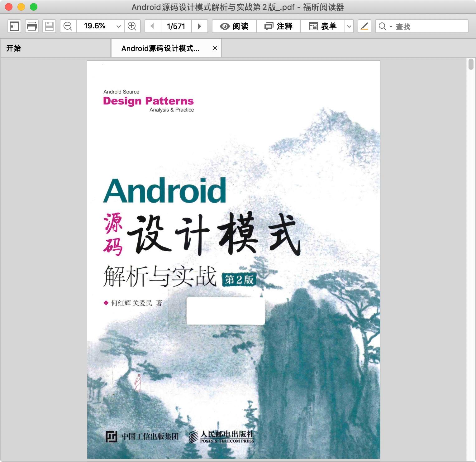Go to the next page arrow
Viewport: 476px width, 462px height.
pos(200,26)
